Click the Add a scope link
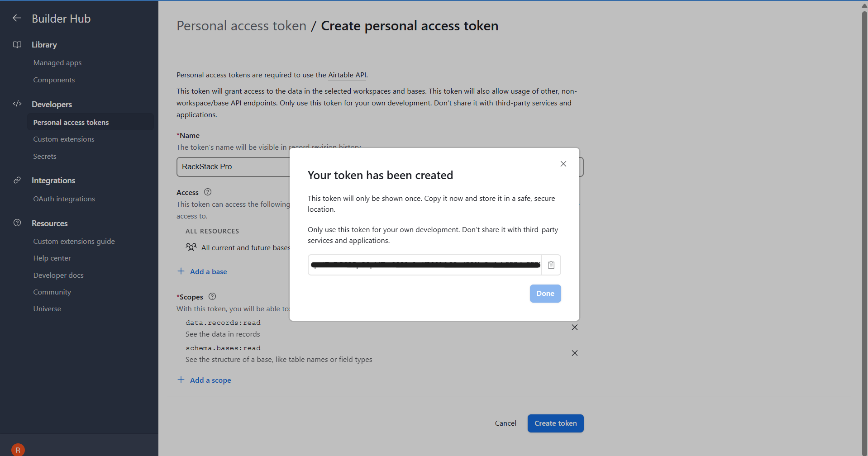This screenshot has height=456, width=868. [210, 380]
